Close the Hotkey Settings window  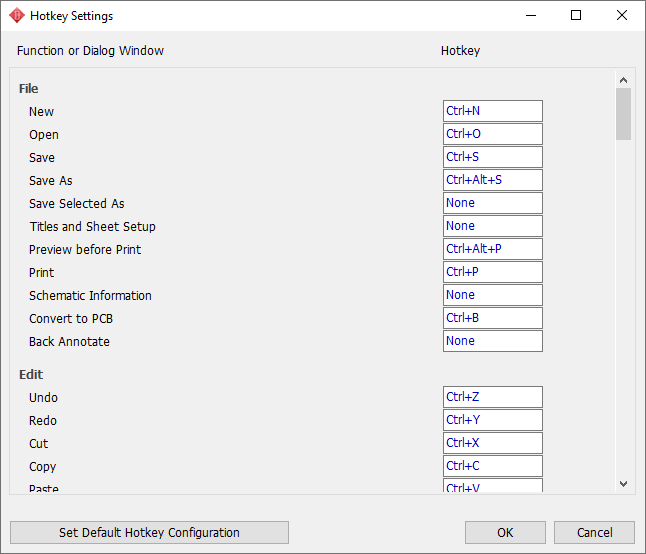tap(622, 15)
